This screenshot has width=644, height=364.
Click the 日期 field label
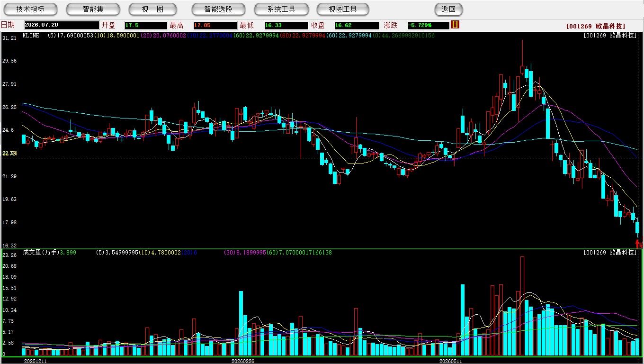8,25
